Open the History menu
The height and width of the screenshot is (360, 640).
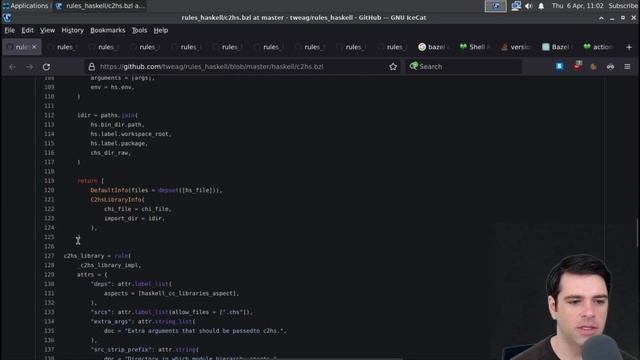point(72,30)
